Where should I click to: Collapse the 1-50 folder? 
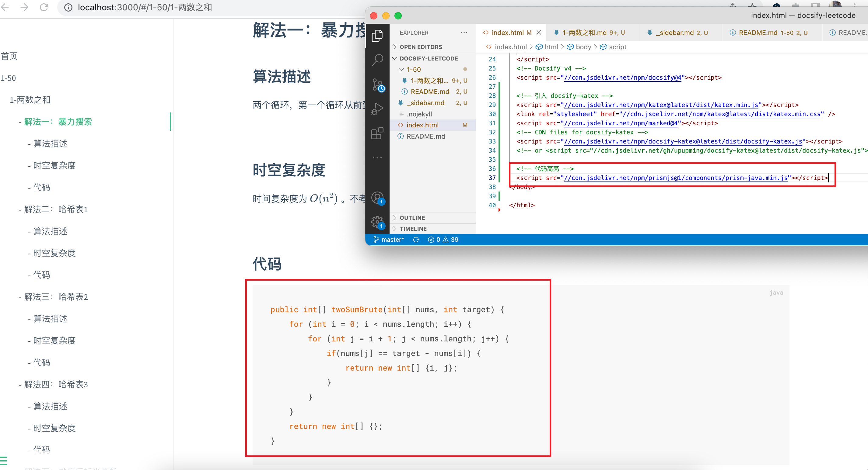coord(413,69)
